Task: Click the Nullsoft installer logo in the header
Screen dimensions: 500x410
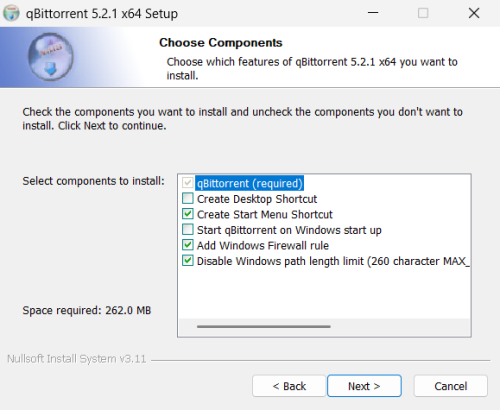Action: point(50,57)
